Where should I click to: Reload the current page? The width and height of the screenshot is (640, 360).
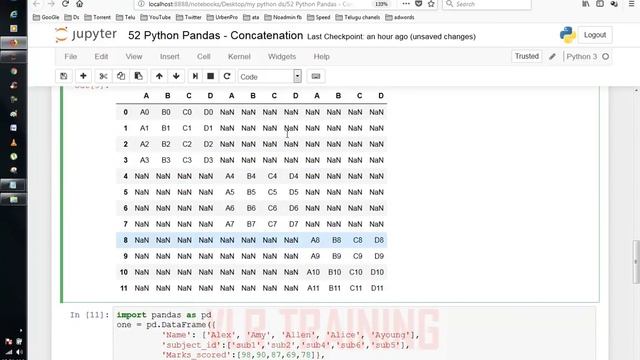(x=65, y=4)
